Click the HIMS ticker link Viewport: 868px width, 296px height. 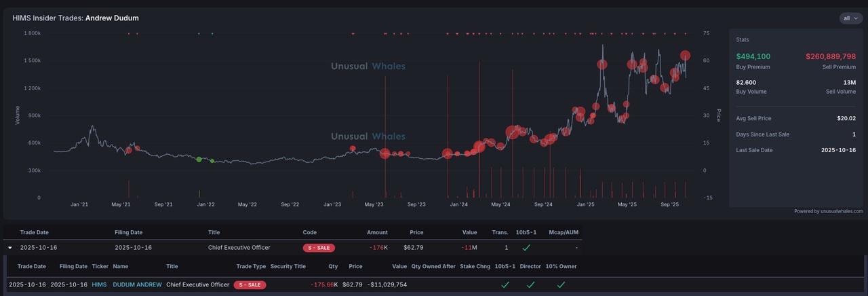pyautogui.click(x=99, y=284)
